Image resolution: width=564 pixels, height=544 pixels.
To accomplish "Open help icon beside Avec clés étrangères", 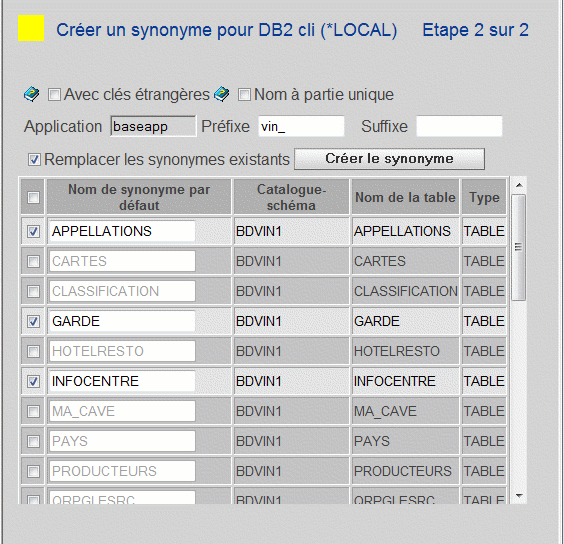I will point(32,95).
